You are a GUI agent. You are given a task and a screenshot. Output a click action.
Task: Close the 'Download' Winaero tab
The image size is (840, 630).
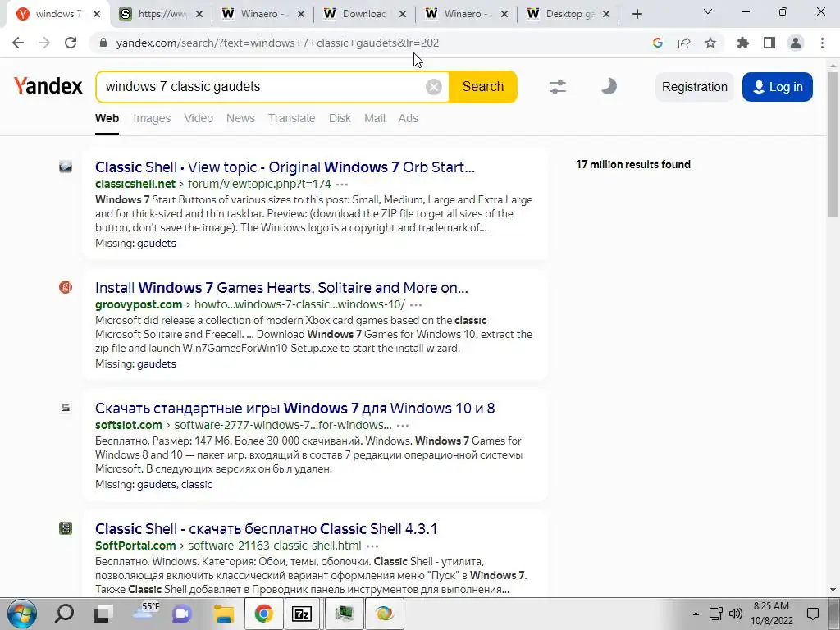(x=402, y=14)
